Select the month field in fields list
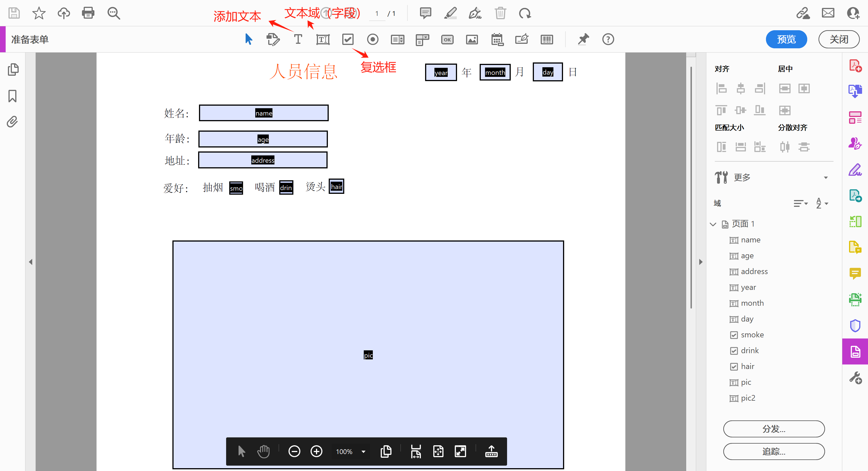This screenshot has height=471, width=868. [752, 303]
